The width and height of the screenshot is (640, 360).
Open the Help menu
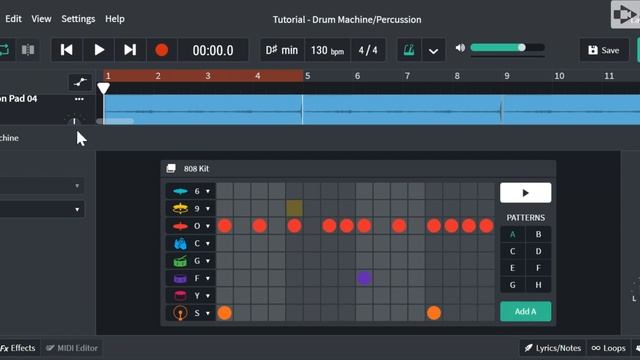point(115,19)
